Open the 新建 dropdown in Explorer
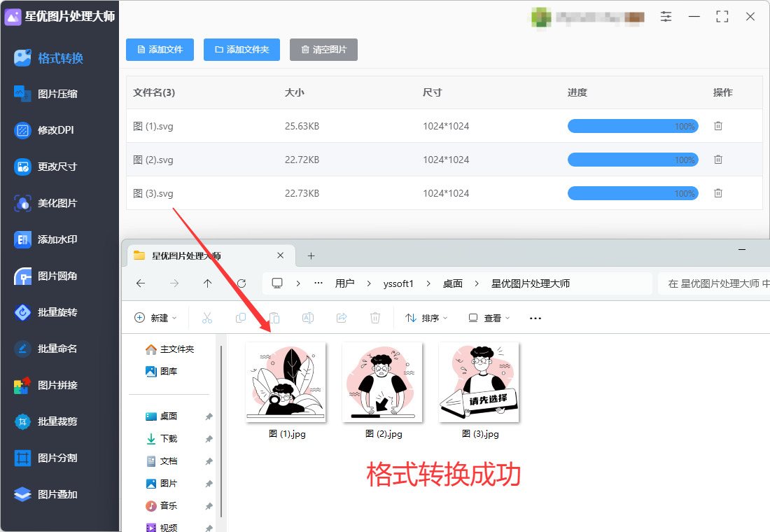 155,318
